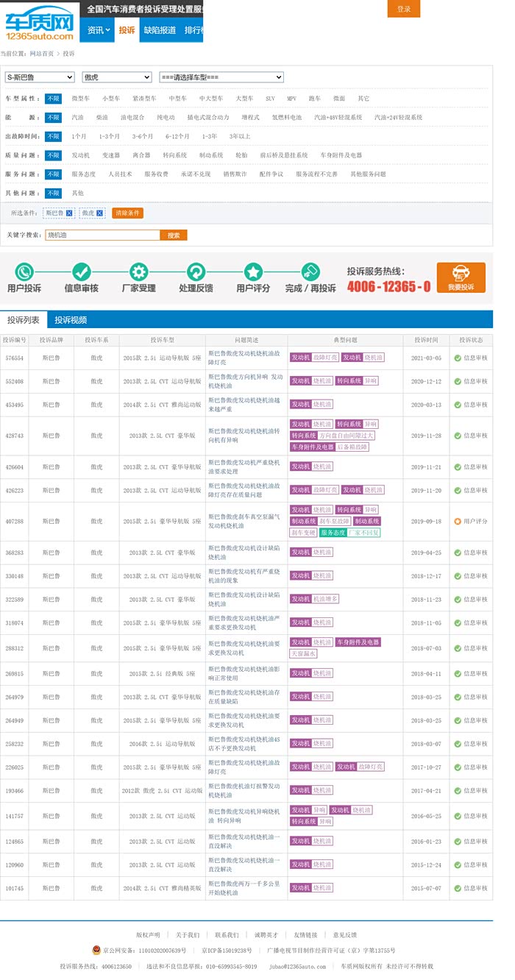515x980 pixels.
Task: Click the 厂家受理 gear icon
Action: [x=138, y=271]
